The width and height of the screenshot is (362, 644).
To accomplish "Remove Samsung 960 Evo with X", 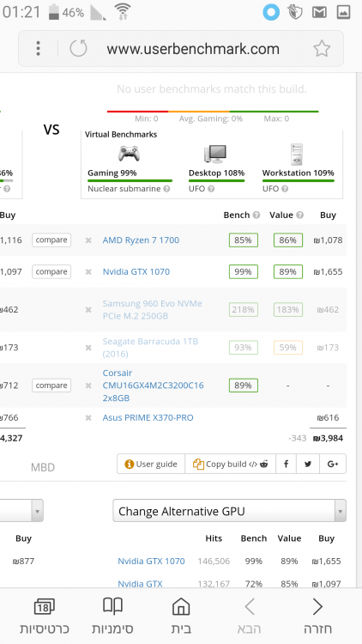I will (x=88, y=310).
